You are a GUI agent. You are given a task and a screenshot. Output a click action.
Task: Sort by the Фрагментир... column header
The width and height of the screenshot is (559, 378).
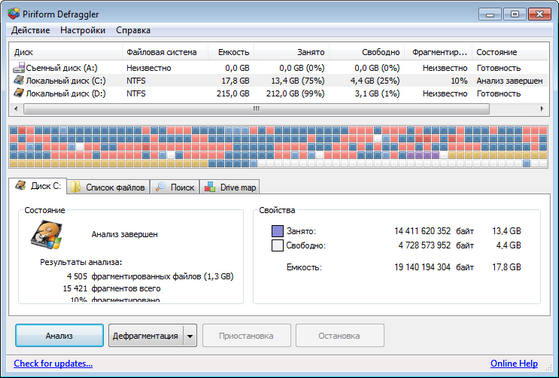click(x=440, y=52)
